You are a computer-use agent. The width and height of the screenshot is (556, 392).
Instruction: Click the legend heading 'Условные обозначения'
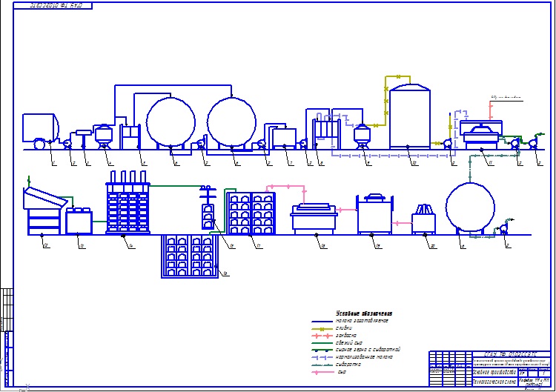(364, 313)
